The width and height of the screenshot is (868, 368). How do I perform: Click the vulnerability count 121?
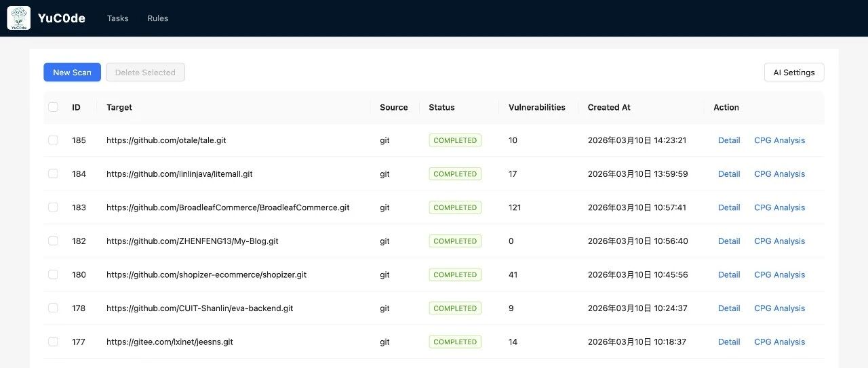click(x=515, y=207)
